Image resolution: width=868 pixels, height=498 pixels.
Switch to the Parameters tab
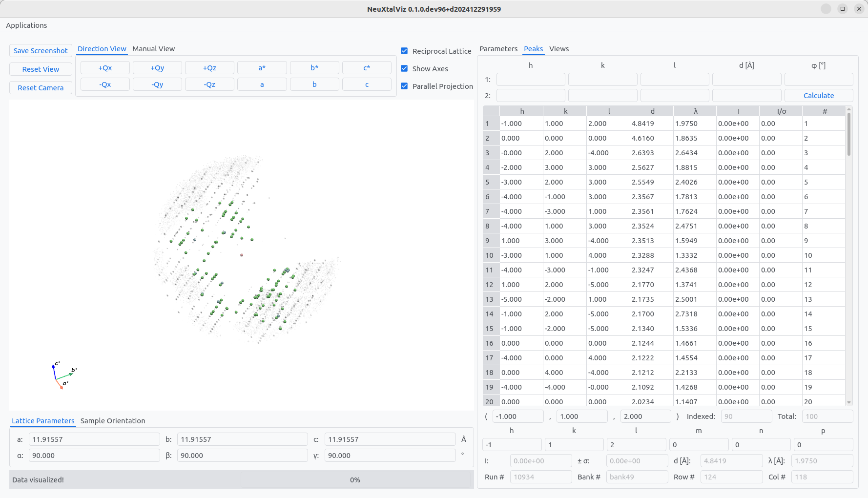498,49
